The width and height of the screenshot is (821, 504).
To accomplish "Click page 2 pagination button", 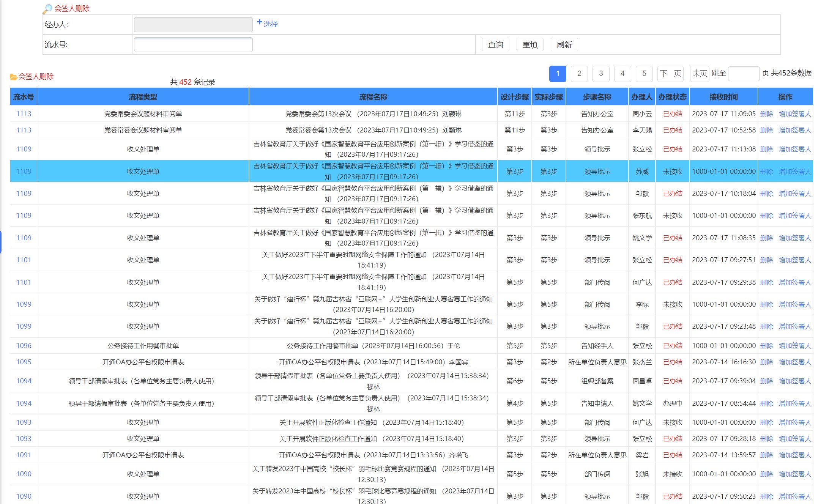I will (x=579, y=73).
